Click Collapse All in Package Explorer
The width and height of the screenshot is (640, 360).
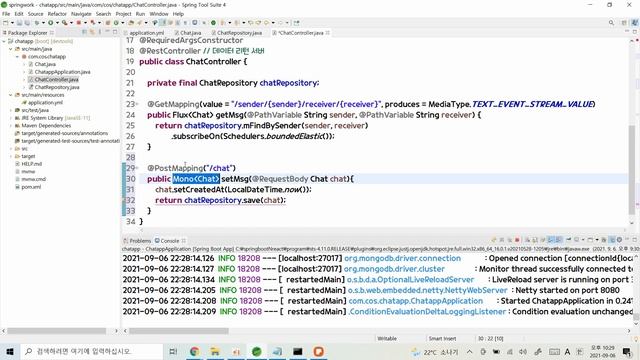[x=85, y=32]
